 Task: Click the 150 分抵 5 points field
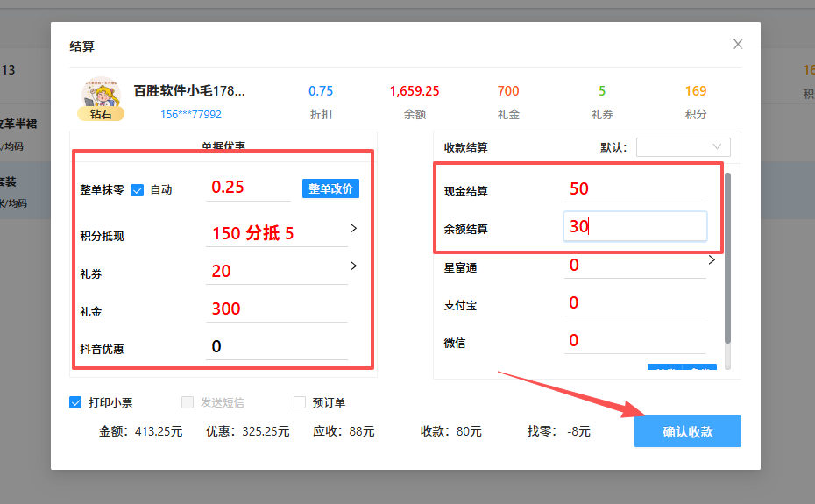coord(277,233)
